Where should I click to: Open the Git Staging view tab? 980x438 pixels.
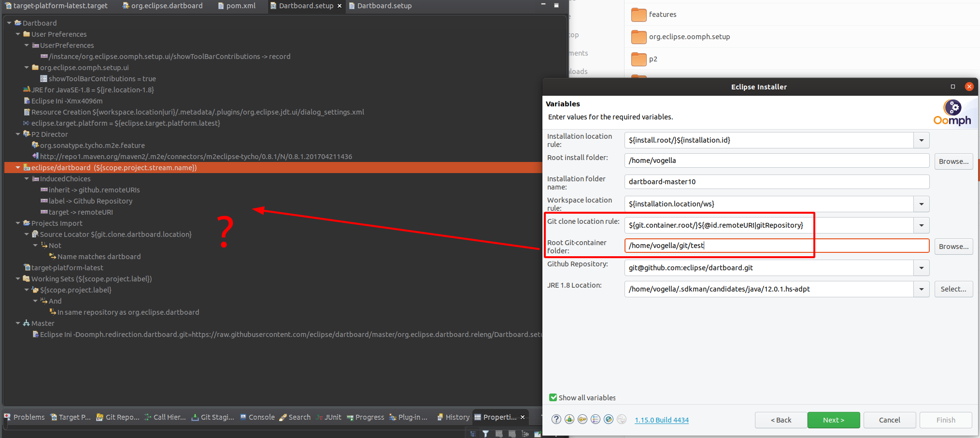(x=213, y=417)
